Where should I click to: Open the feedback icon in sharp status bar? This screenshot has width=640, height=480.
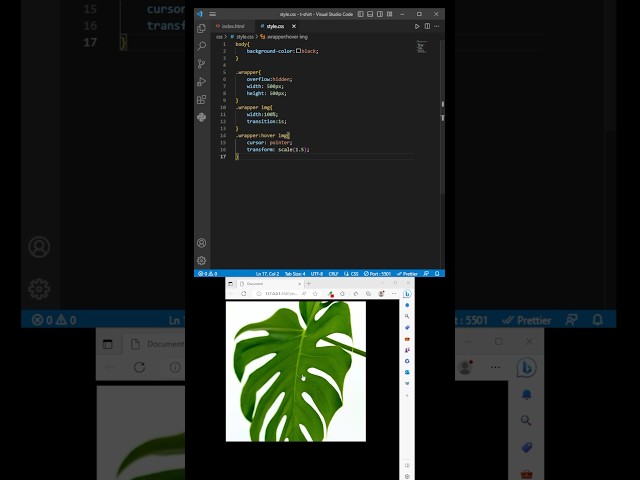tap(427, 273)
